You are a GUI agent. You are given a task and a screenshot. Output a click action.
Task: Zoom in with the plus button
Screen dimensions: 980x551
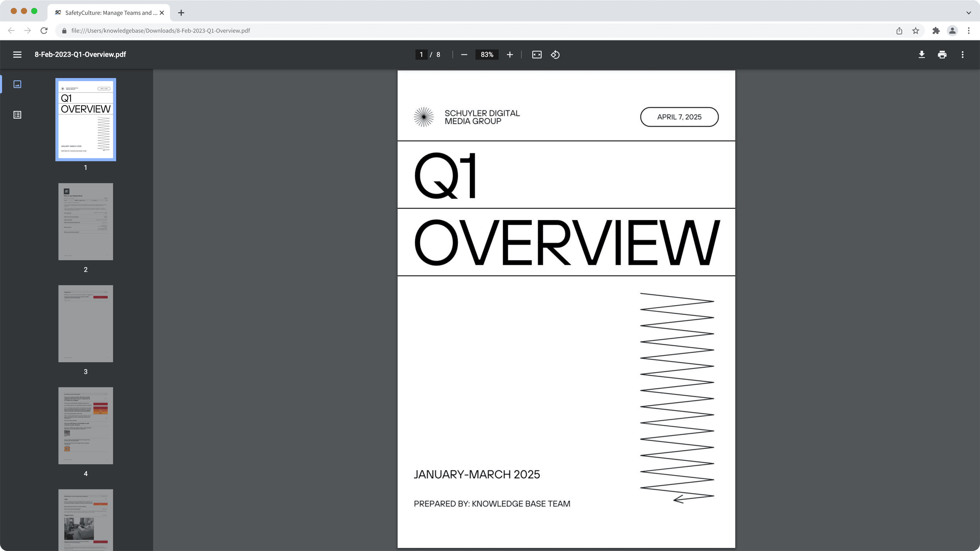tap(510, 55)
